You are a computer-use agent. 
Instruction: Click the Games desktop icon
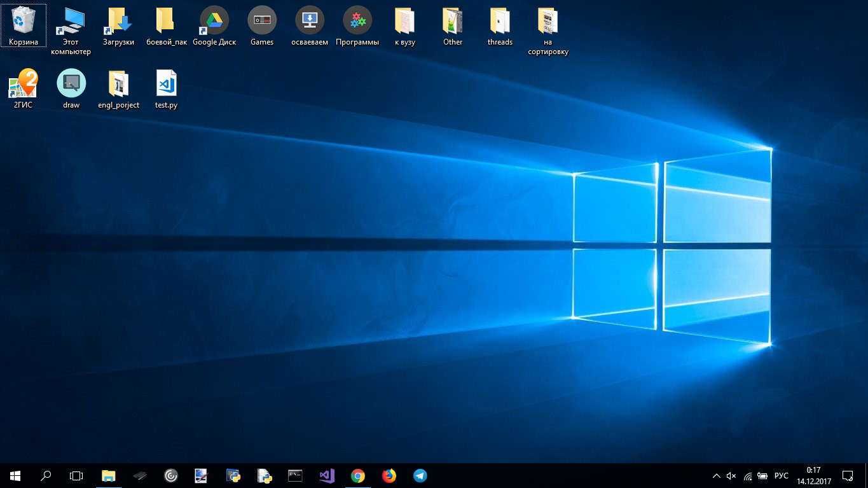point(262,25)
